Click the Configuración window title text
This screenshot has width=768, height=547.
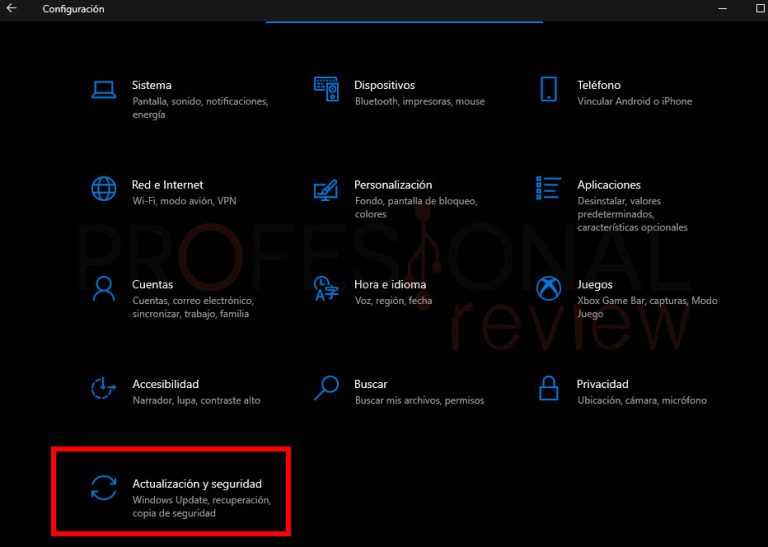tap(73, 9)
